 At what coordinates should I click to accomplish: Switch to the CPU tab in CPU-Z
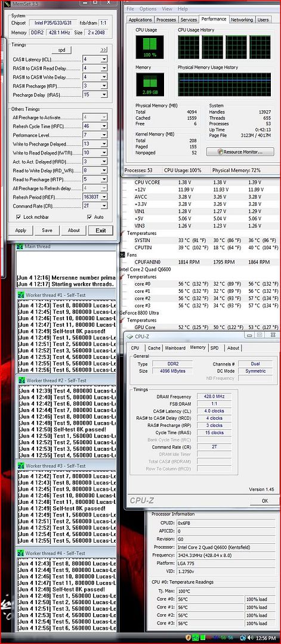click(x=135, y=348)
